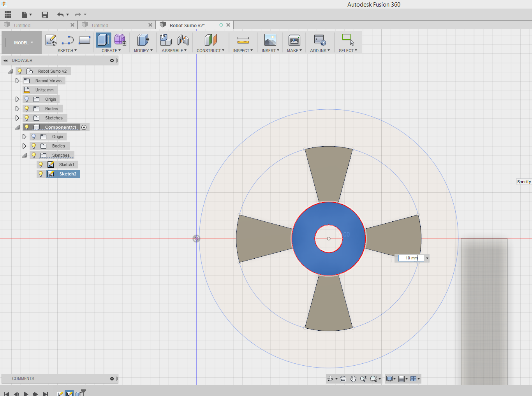Select the Create Sketch icon
The height and width of the screenshot is (396, 532).
[51, 40]
